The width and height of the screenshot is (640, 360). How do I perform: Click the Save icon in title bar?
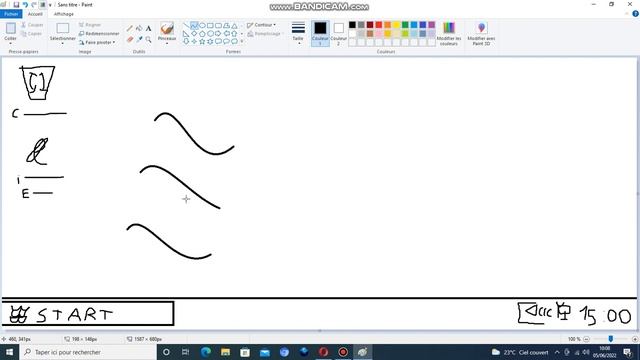16,4
